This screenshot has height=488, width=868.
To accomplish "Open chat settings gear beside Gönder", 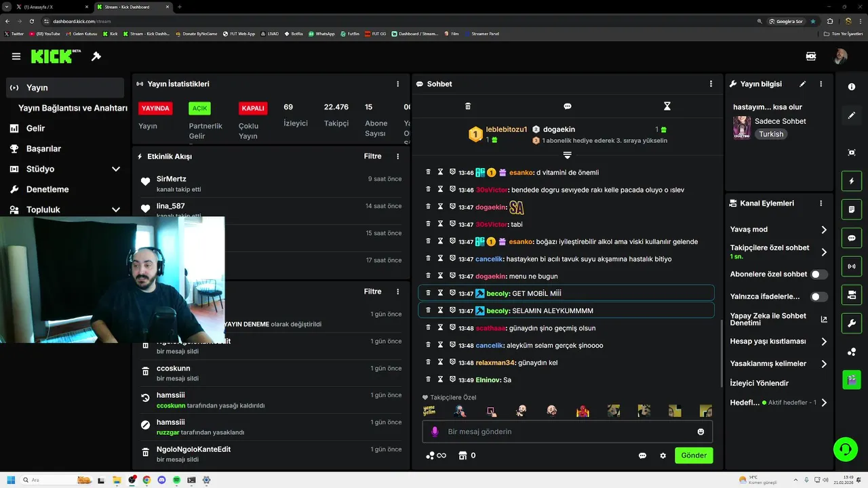I will click(x=663, y=455).
